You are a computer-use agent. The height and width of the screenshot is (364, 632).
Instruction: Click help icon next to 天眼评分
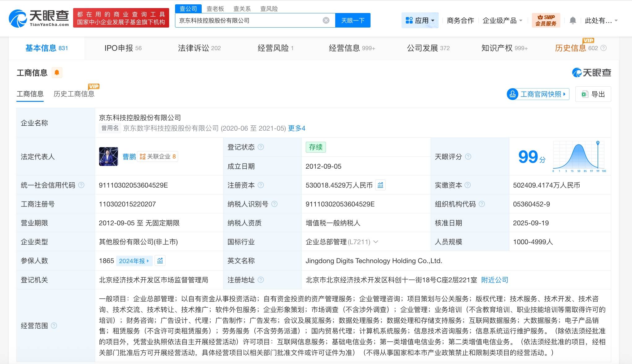tap(468, 157)
